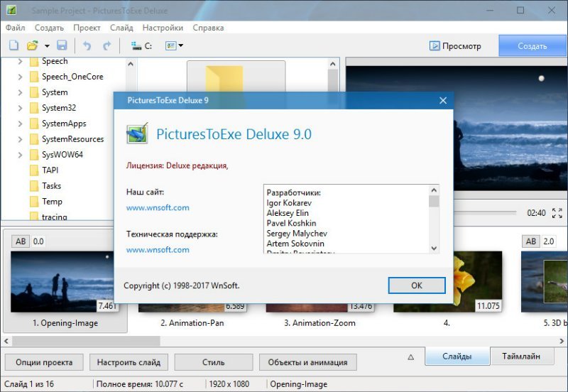Click OK in the About dialog
The width and height of the screenshot is (568, 392).
(417, 285)
